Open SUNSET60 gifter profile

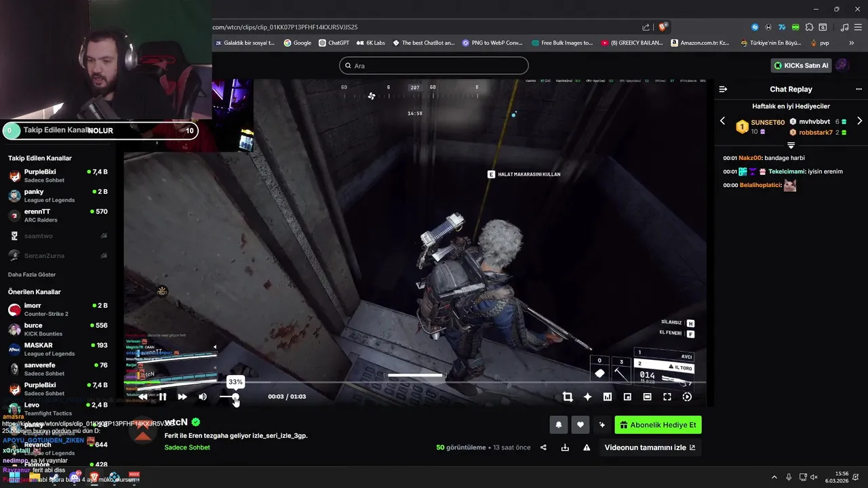click(768, 123)
